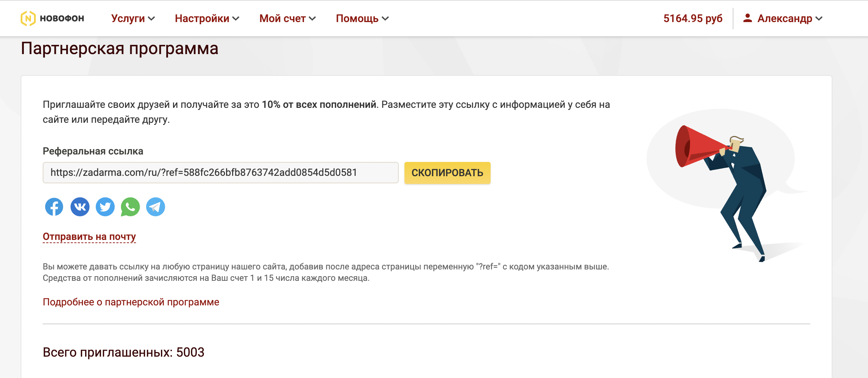The image size is (868, 378).
Task: Open the Мой счет menu
Action: click(x=287, y=19)
